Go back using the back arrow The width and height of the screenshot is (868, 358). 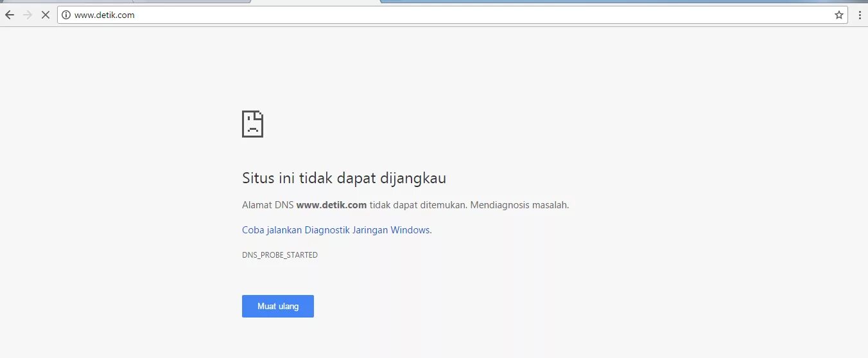[10, 15]
